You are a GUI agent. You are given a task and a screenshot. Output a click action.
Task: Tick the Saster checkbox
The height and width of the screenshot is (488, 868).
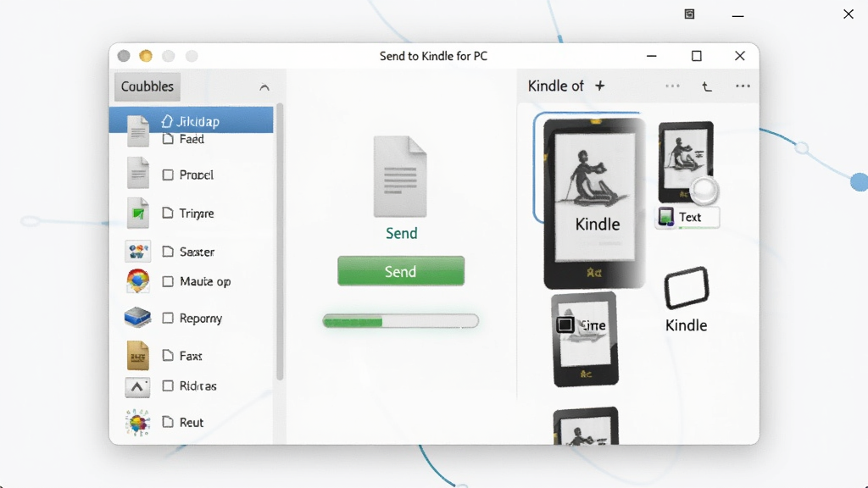(168, 252)
